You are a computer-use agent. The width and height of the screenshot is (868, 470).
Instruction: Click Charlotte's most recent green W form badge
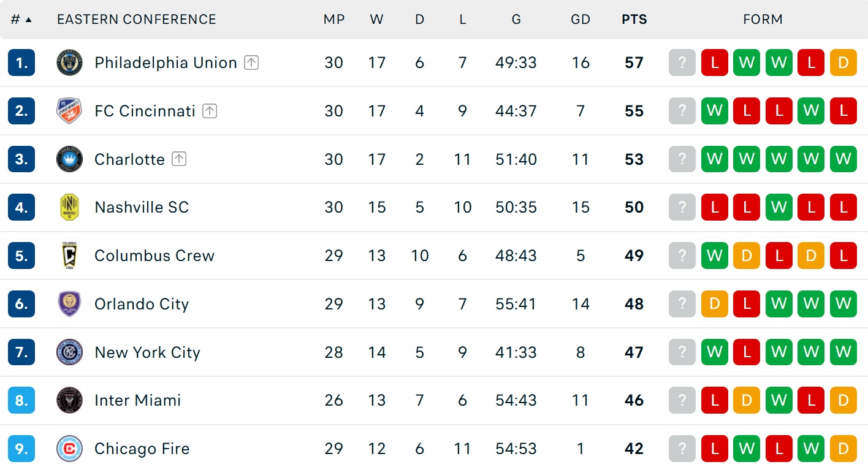(715, 159)
